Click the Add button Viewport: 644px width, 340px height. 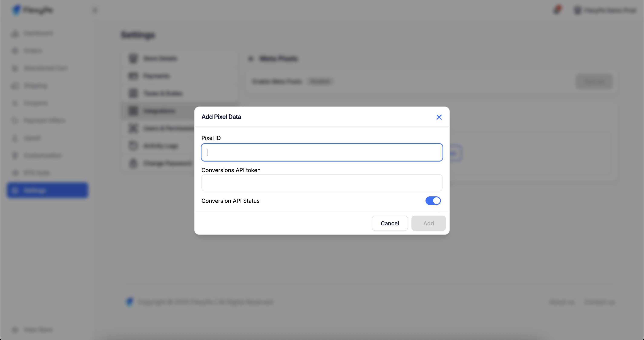(428, 223)
